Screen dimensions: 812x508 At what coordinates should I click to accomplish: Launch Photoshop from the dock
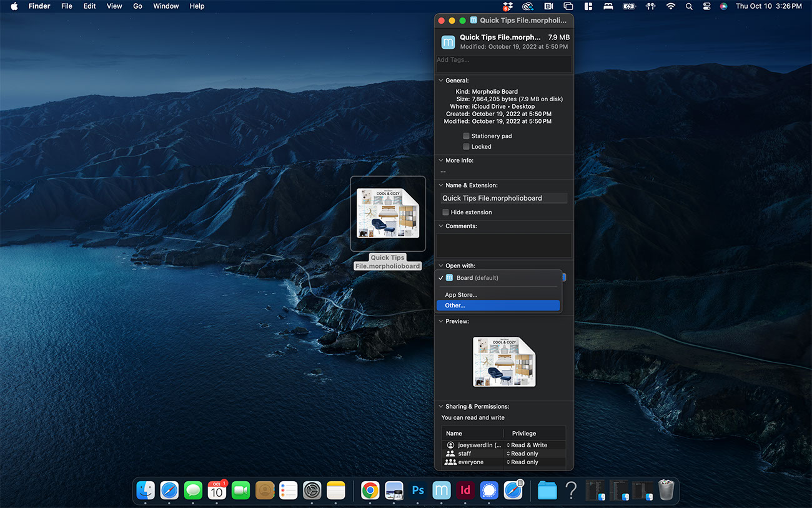[418, 491]
